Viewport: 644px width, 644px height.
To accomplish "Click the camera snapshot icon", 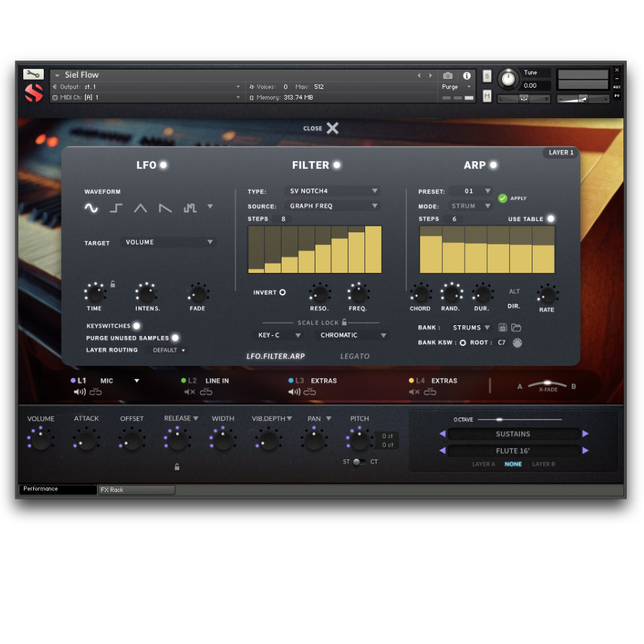I will tap(448, 76).
